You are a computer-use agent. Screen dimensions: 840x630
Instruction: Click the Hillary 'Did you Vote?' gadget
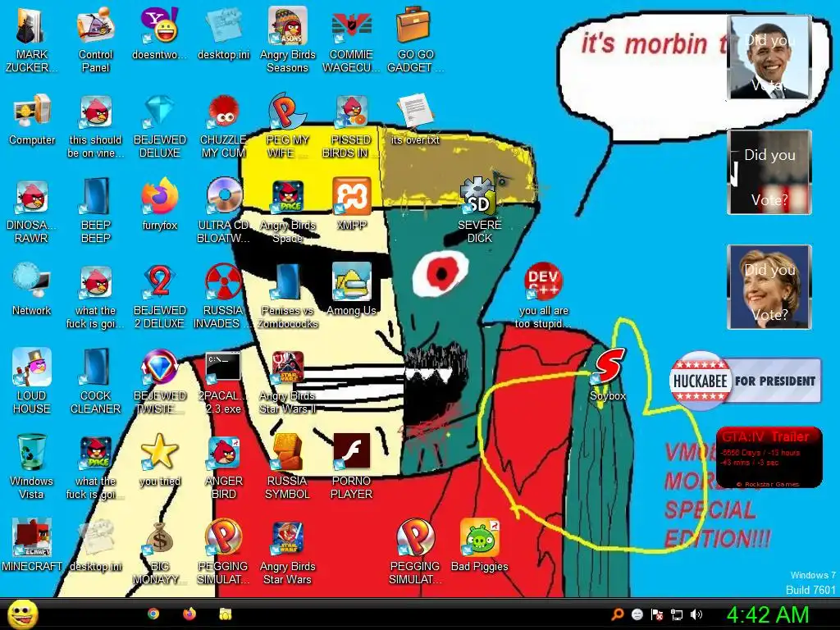769,286
